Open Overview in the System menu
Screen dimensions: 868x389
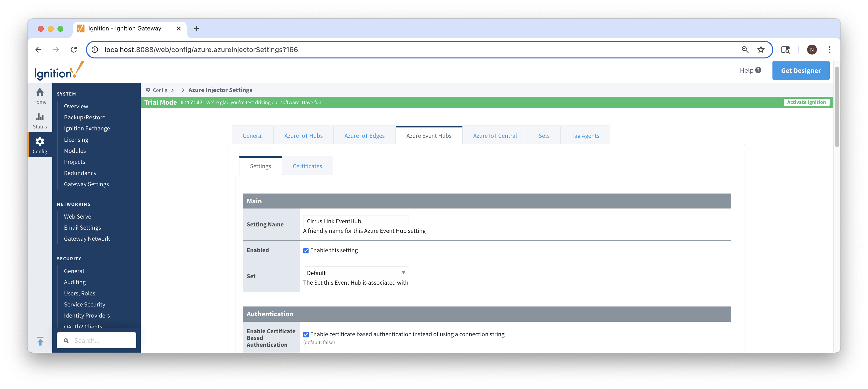(x=76, y=106)
